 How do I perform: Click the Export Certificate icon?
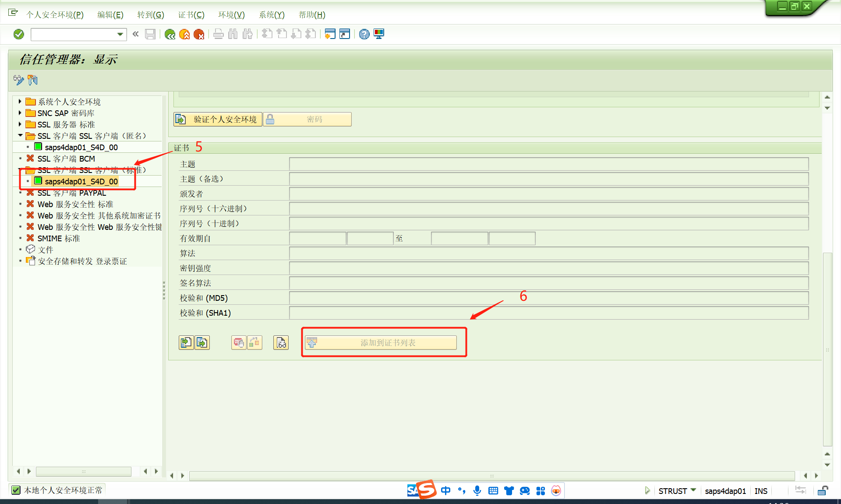pos(202,342)
